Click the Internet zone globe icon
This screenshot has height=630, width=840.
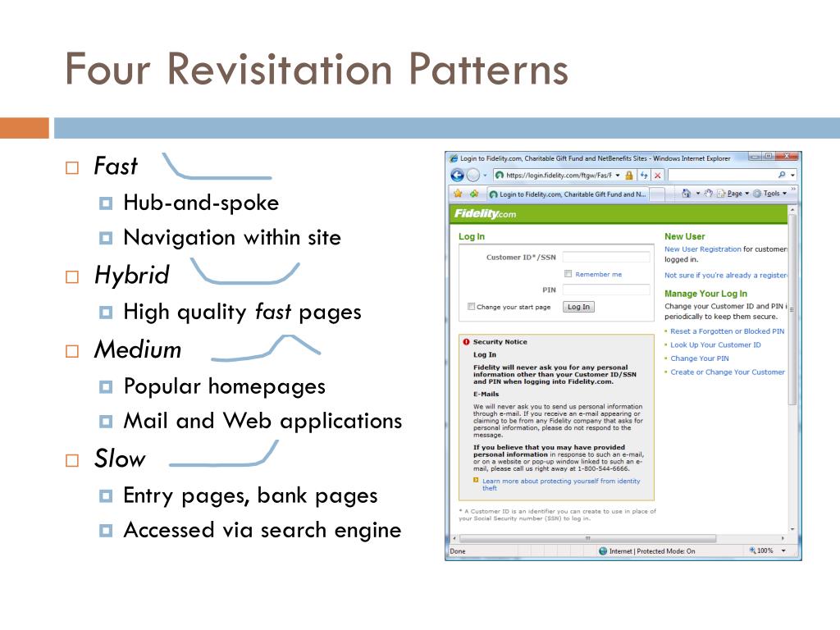click(603, 550)
